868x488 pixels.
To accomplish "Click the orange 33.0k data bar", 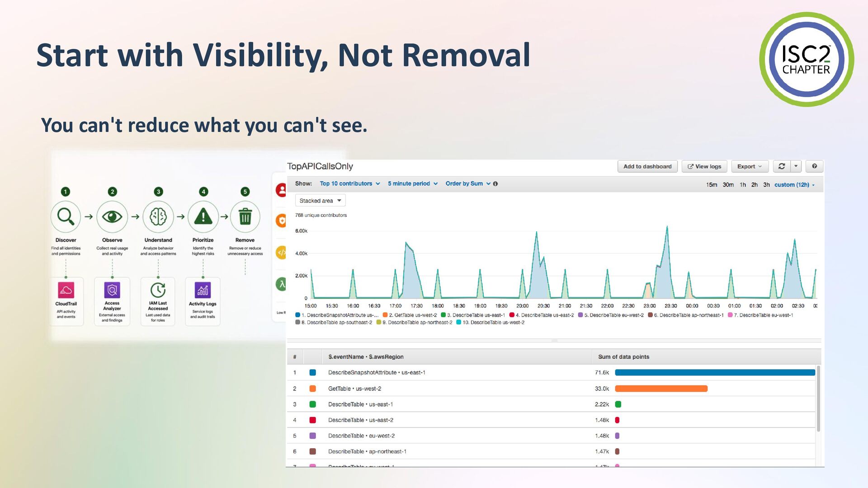I will (661, 389).
